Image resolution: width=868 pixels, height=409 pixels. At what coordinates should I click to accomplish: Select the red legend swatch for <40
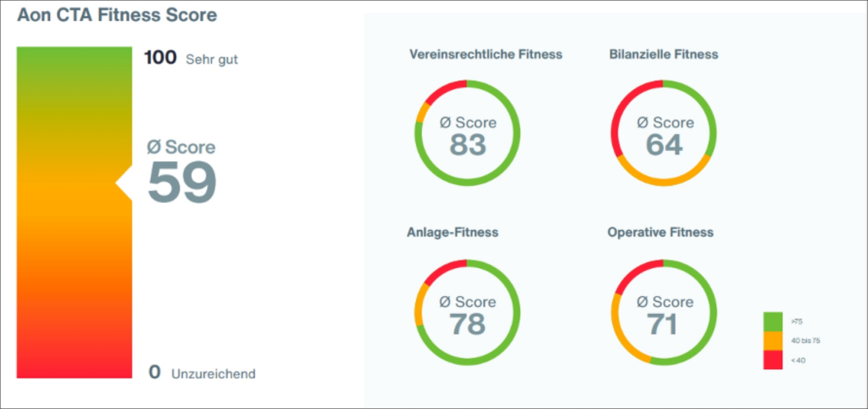(772, 360)
